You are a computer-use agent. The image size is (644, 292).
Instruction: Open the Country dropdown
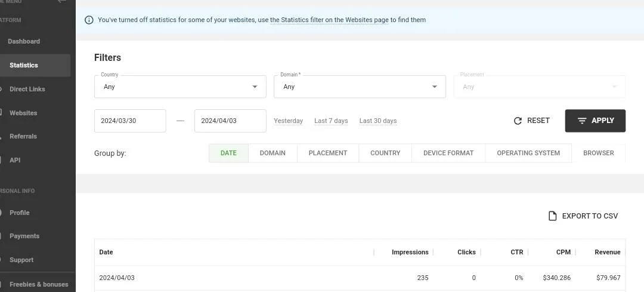(180, 87)
